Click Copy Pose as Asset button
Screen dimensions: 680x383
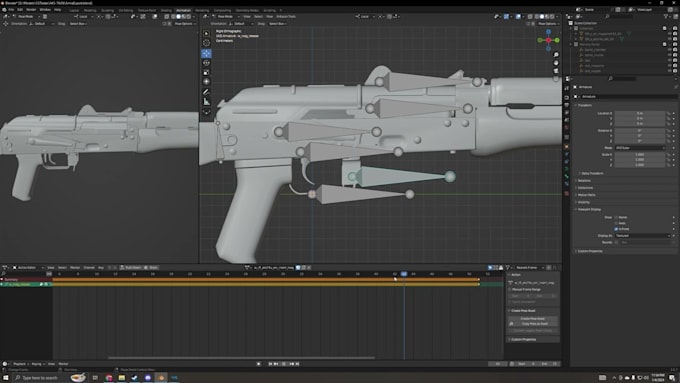click(533, 324)
